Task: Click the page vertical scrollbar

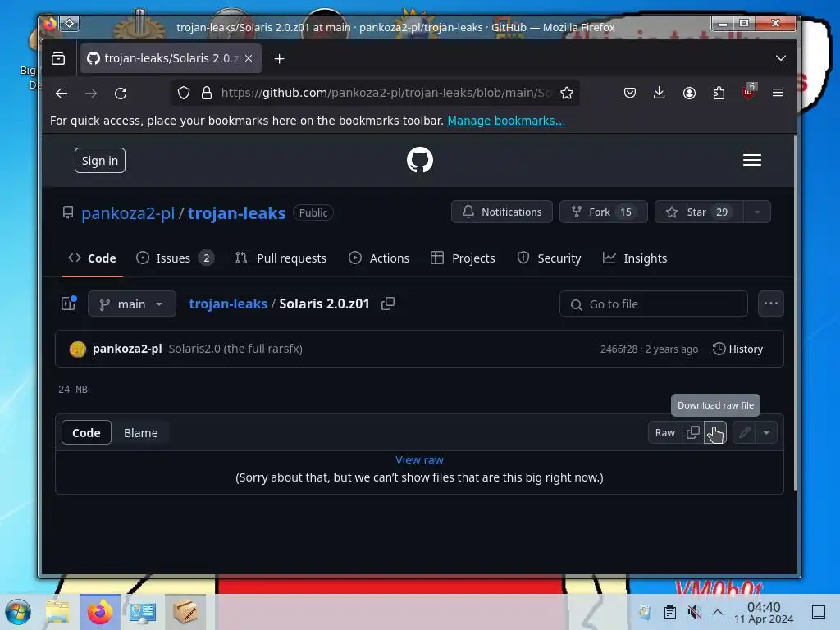Action: point(794,313)
